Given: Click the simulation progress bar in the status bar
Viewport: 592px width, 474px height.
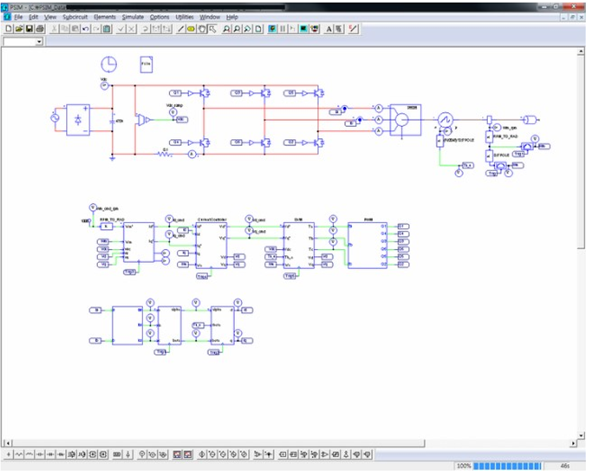Looking at the screenshot, I should 507,466.
